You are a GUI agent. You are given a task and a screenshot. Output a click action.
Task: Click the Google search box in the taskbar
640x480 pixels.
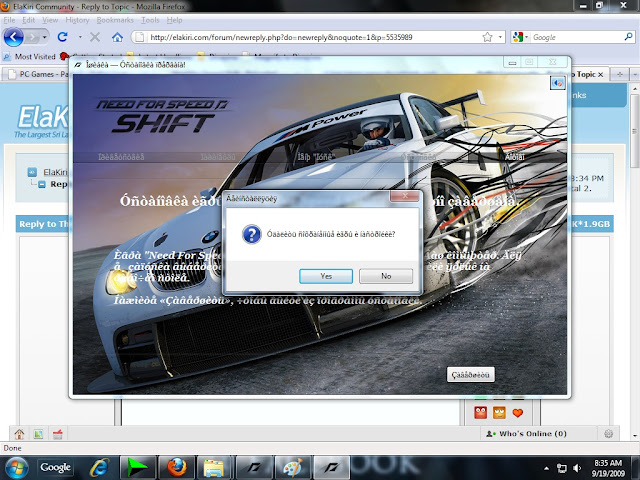pyautogui.click(x=56, y=467)
